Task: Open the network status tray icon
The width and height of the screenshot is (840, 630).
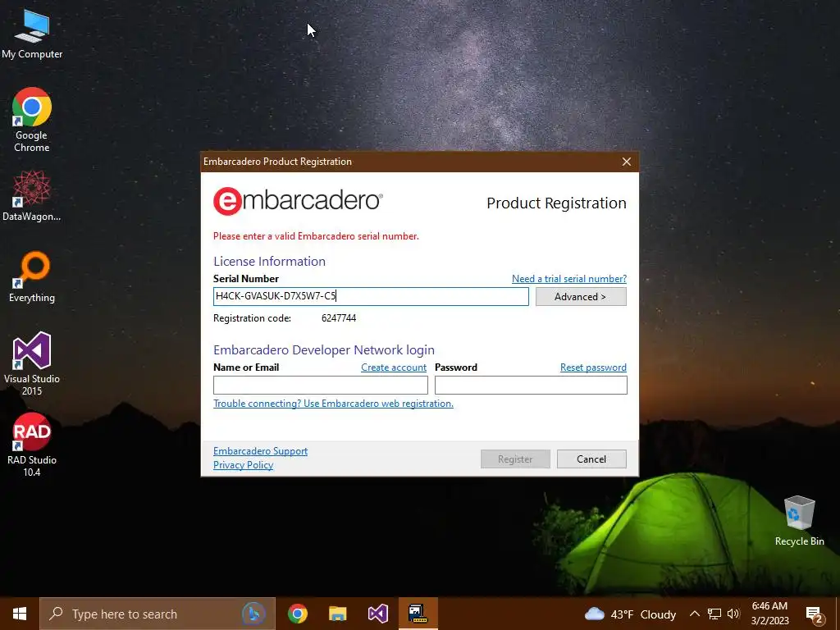Action: [714, 614]
